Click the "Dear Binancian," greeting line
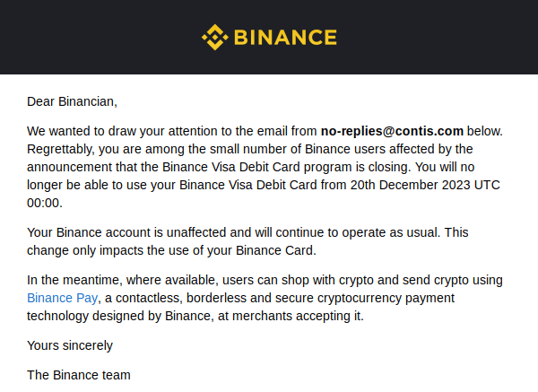Image resolution: width=538 pixels, height=392 pixels. [72, 101]
